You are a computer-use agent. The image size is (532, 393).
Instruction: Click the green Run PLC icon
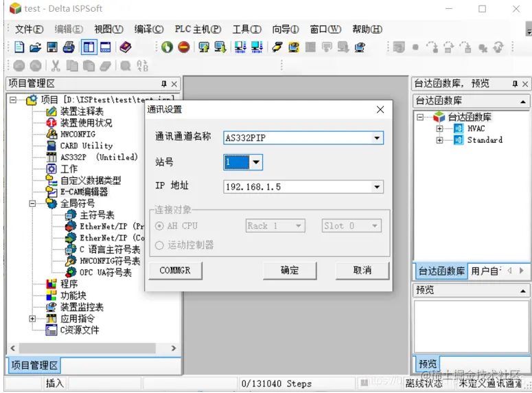pos(167,47)
